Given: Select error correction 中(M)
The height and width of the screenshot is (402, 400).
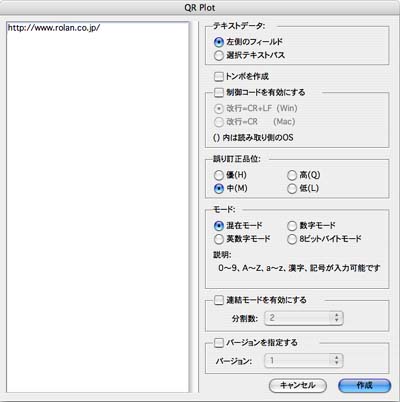Looking at the screenshot, I should pos(219,189).
